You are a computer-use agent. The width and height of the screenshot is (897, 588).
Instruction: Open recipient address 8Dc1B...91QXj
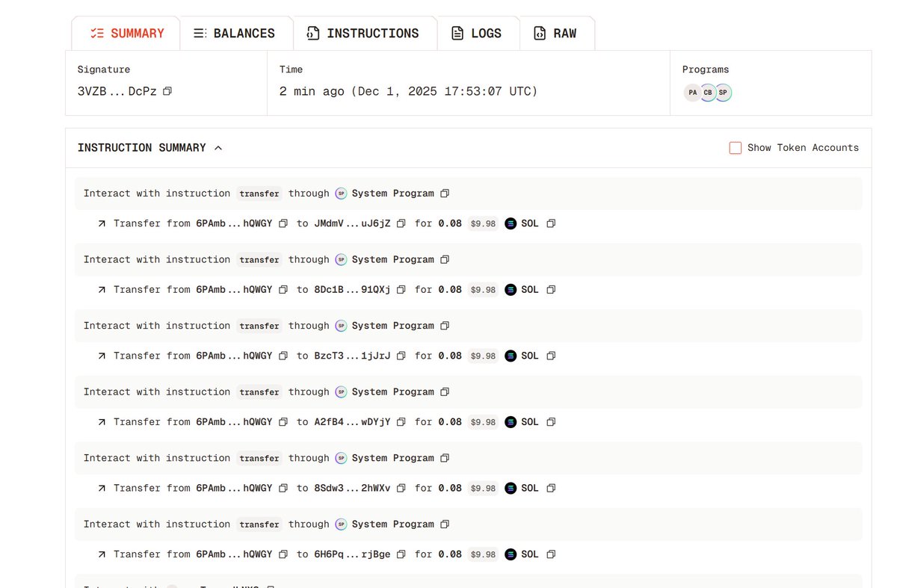pos(352,290)
